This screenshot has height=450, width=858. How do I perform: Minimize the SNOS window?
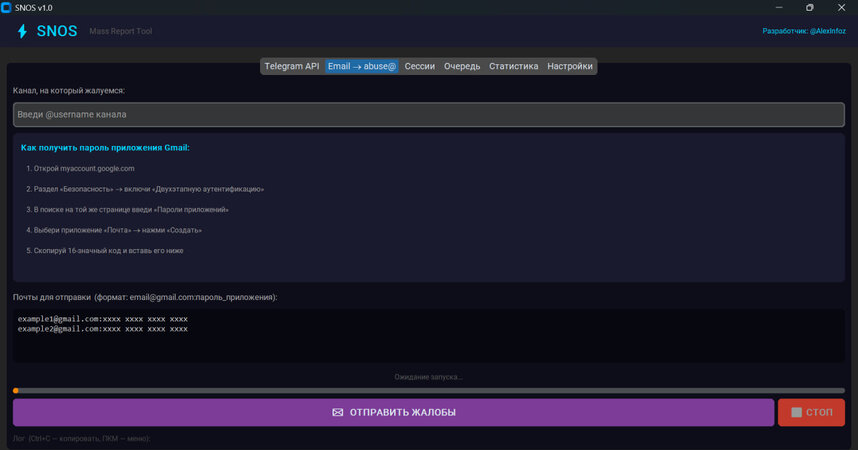[779, 8]
